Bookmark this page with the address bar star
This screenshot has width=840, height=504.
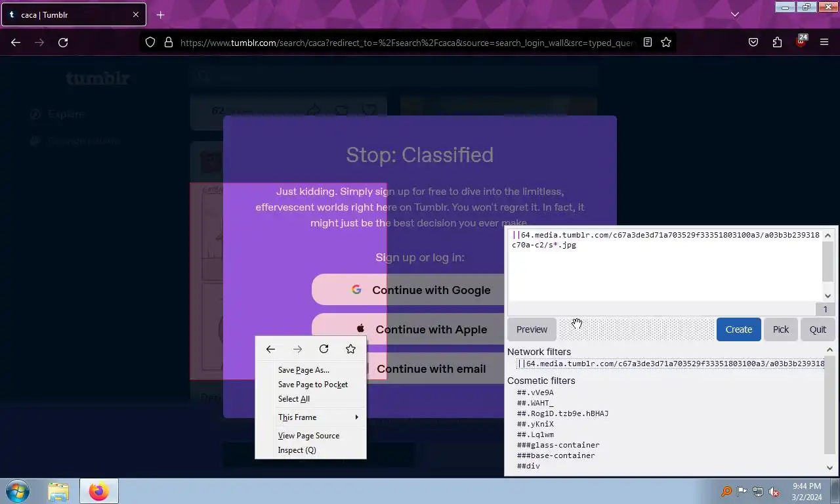[666, 42]
